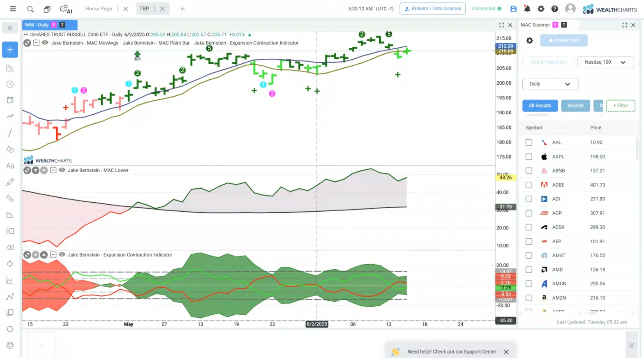Click the + Filter button

[x=620, y=106]
